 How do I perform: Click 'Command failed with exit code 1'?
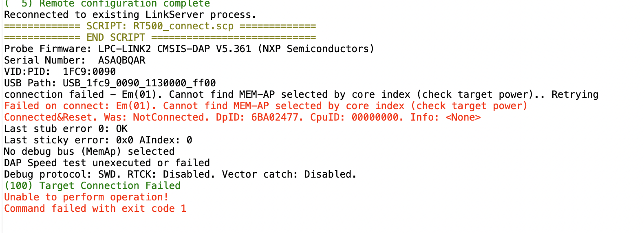point(95,209)
